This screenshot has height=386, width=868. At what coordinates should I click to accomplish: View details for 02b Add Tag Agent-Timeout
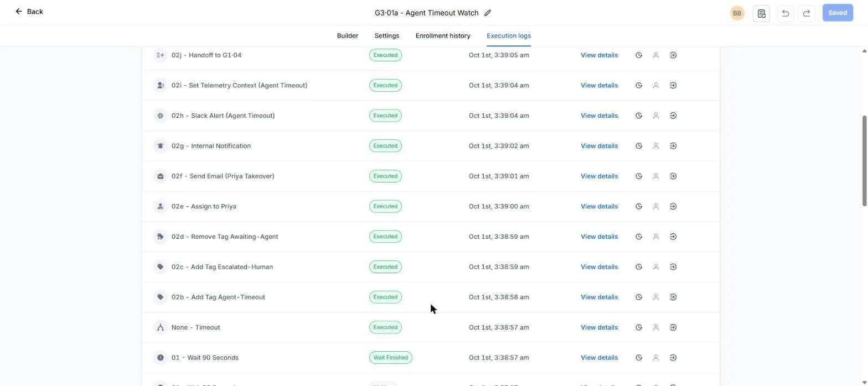[x=599, y=297]
